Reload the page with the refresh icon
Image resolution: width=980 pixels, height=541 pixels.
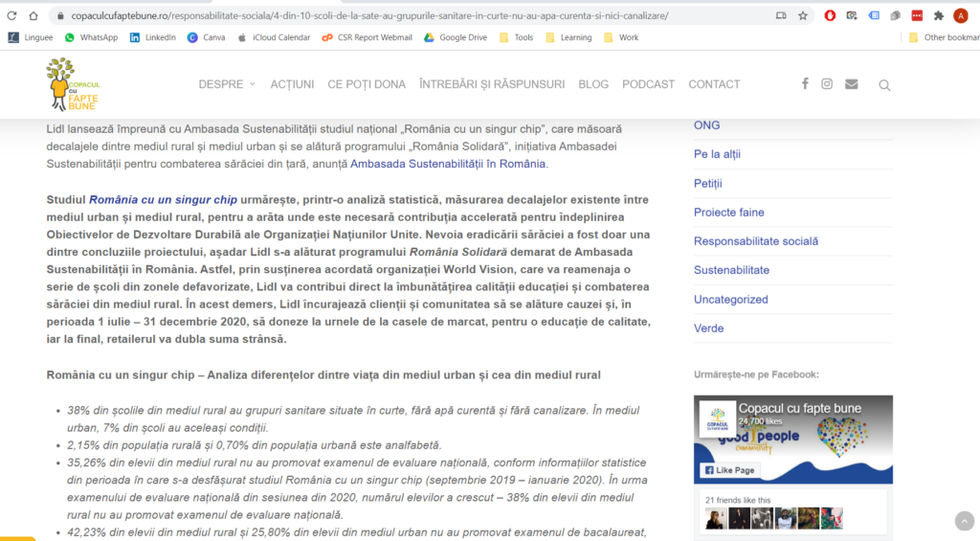click(x=11, y=15)
